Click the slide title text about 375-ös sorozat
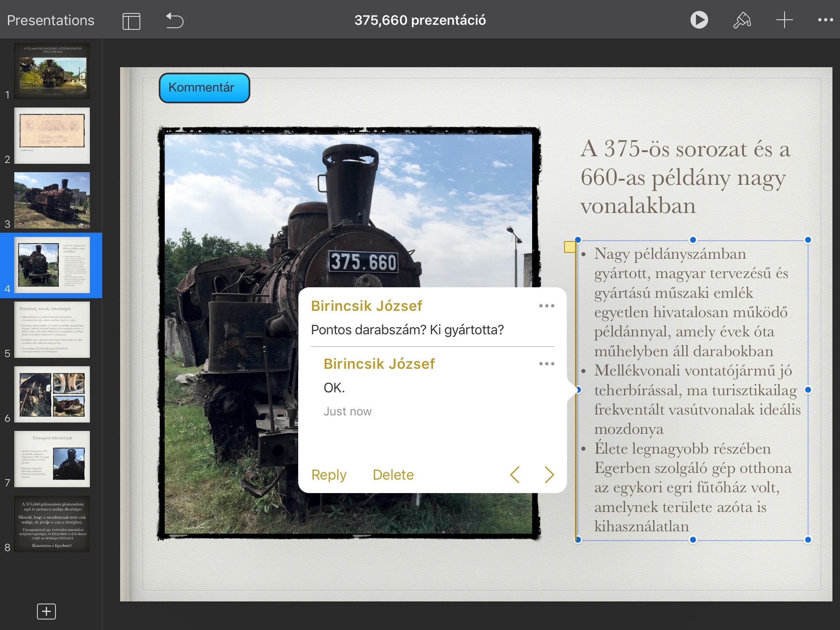The image size is (840, 630). 685,177
